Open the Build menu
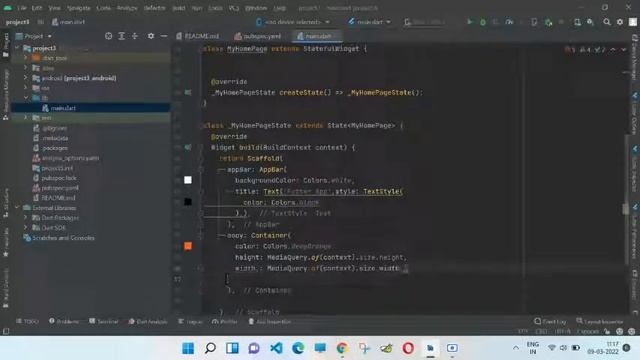Image resolution: width=640 pixels, height=360 pixels. (x=179, y=8)
